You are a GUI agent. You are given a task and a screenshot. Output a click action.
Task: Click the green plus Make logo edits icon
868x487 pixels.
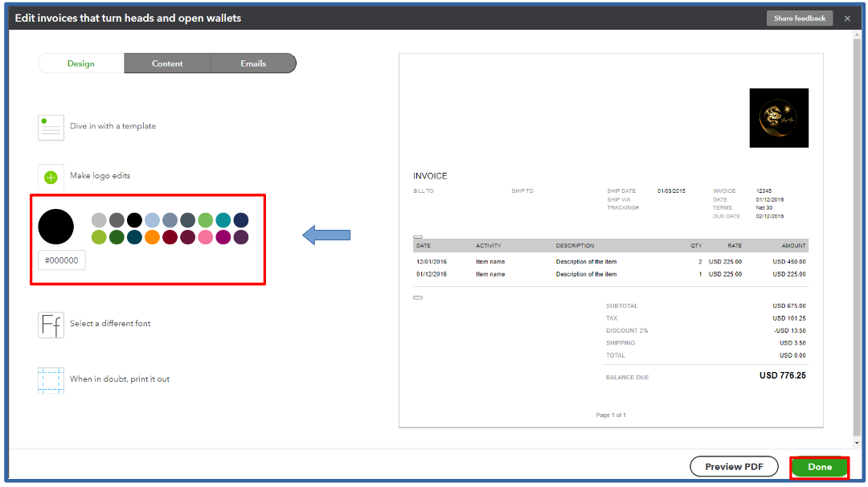(x=51, y=177)
